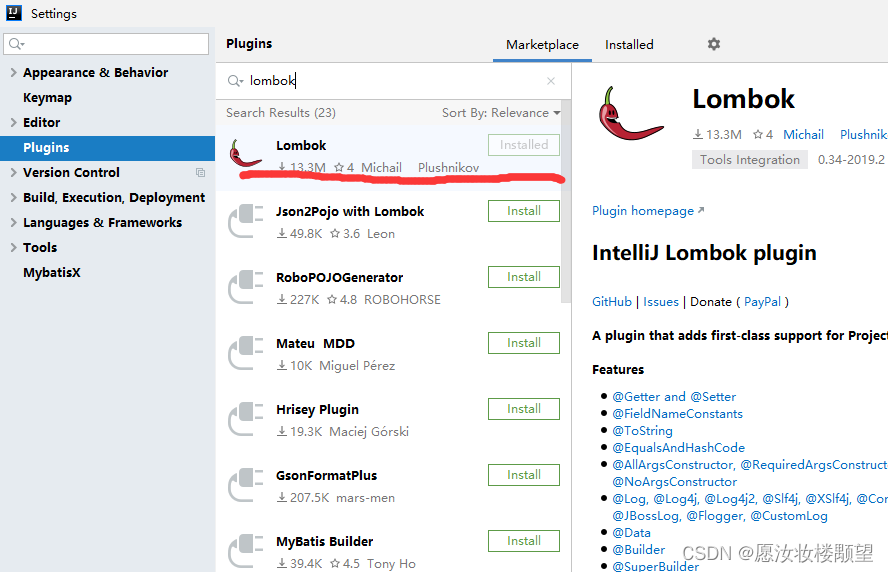Install the RoboPOJOGenerator plugin
This screenshot has height=572, width=888.
524,277
